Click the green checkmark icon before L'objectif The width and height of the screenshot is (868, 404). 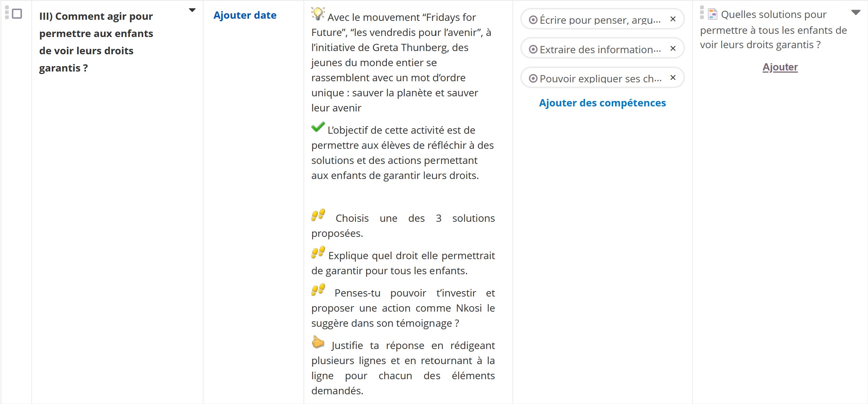[318, 127]
